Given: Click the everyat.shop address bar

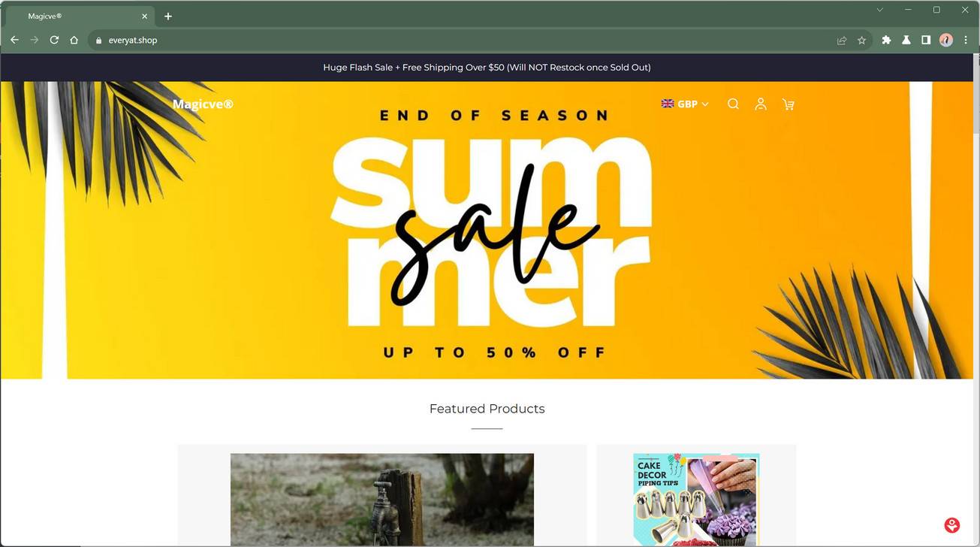Looking at the screenshot, I should click(466, 41).
